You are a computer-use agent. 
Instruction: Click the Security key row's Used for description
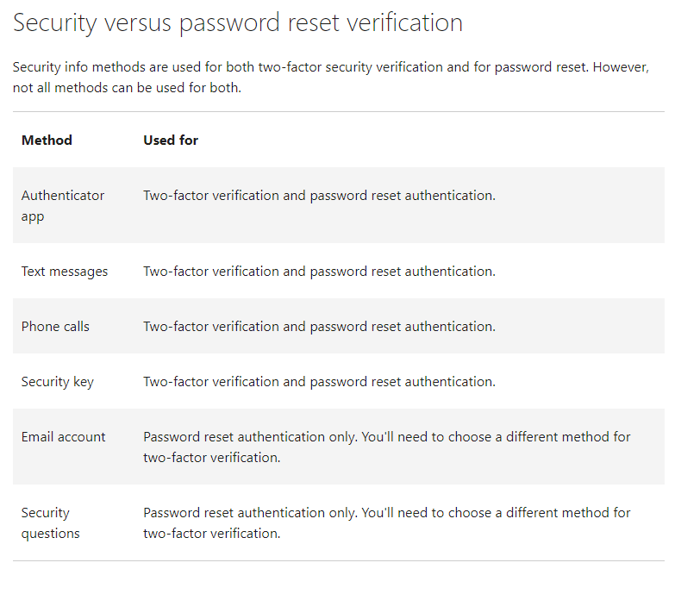pos(319,382)
